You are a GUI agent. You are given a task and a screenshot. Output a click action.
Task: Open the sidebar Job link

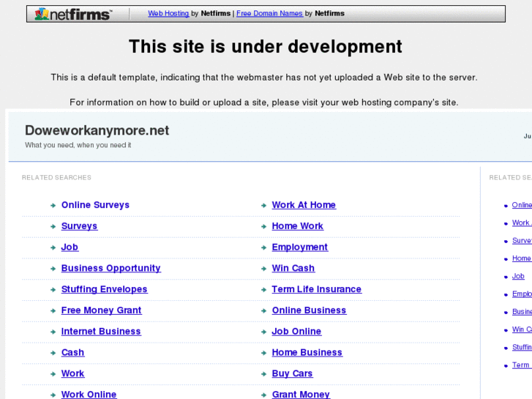pos(518,276)
